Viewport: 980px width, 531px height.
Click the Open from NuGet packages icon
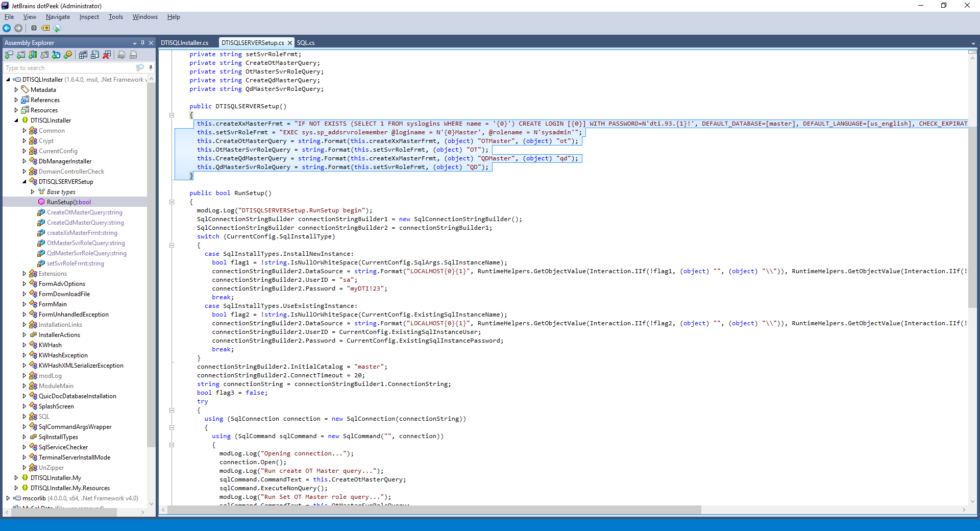point(56,55)
